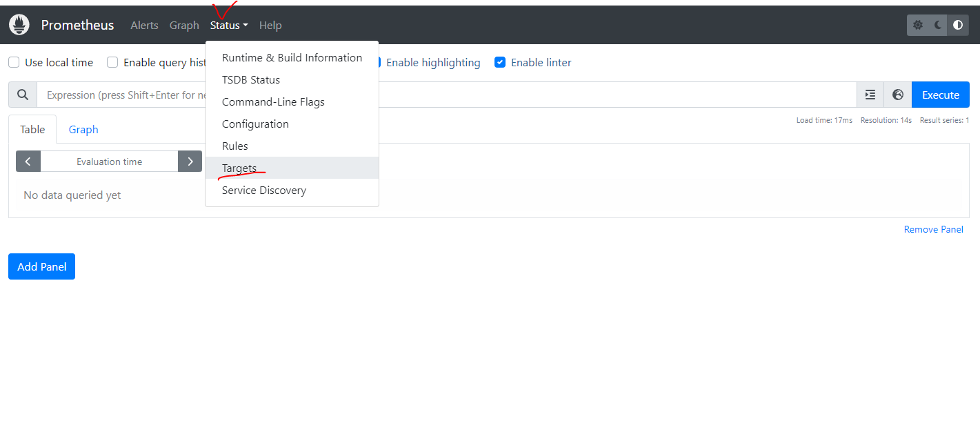Click the Remove Panel link
This screenshot has height=448, width=980.
934,229
